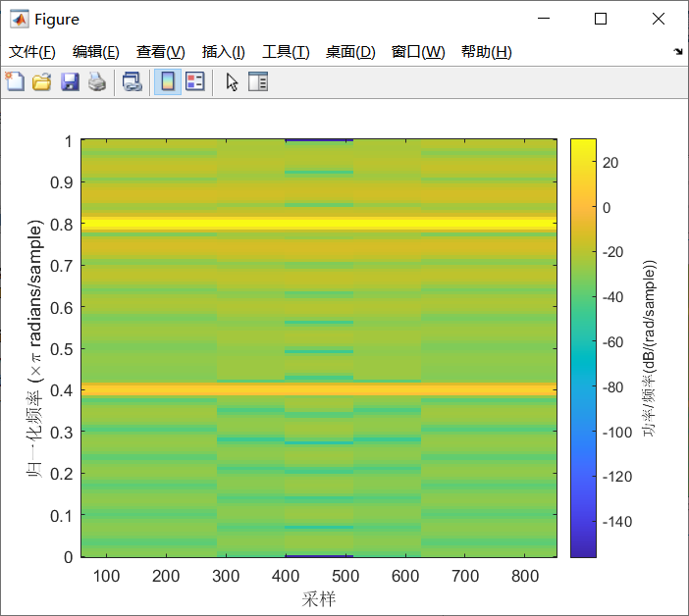Viewport: 689px width, 616px height.
Task: Open the 桌面(D) menu
Action: [350, 52]
